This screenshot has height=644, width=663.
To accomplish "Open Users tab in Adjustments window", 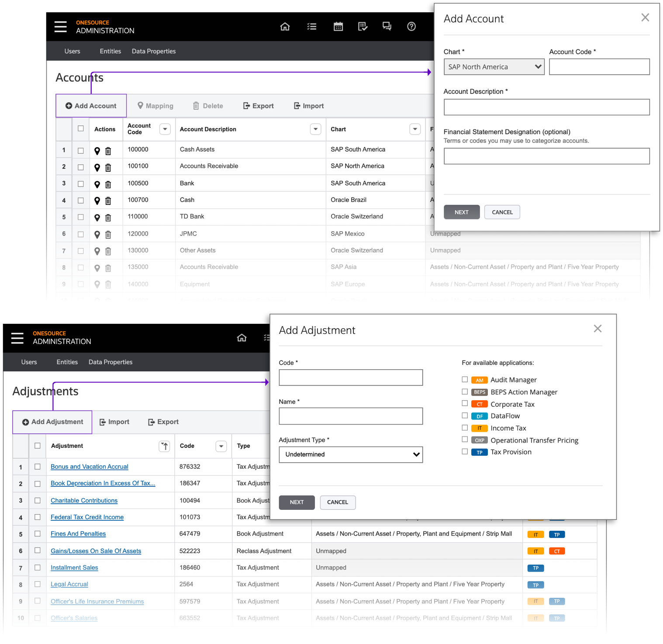I will tap(29, 362).
